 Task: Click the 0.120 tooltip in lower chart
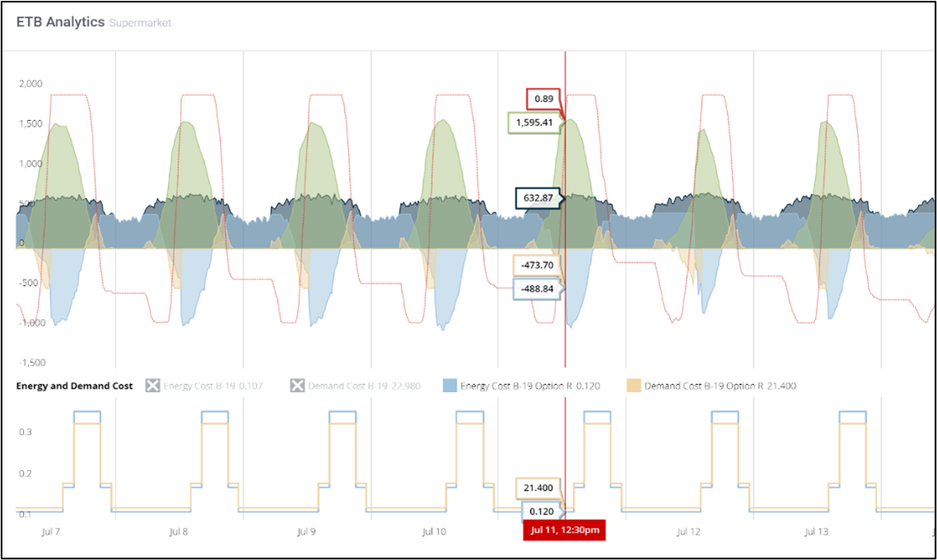541,511
